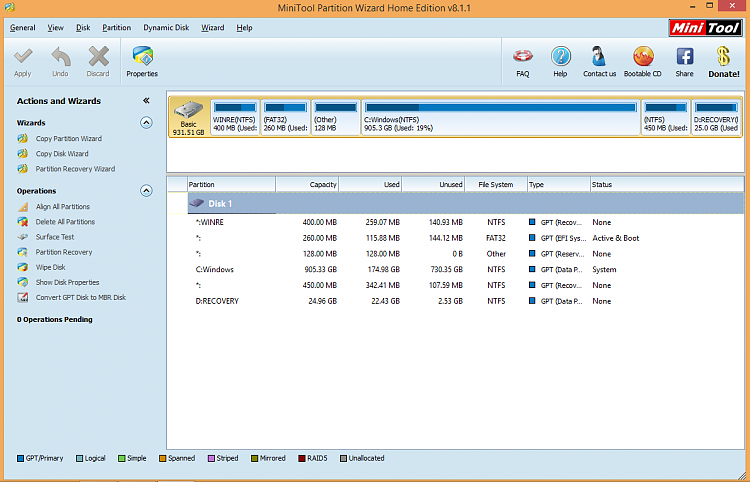The width and height of the screenshot is (750, 482).
Task: Select the C:Windows(NTFS) partition block in map
Action: [501, 117]
